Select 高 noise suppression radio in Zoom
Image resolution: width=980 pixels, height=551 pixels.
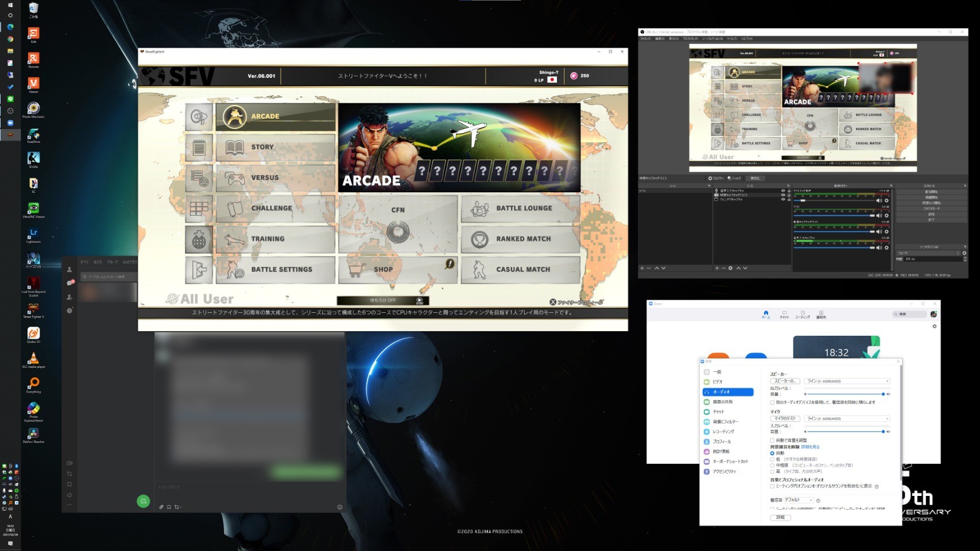coord(772,471)
